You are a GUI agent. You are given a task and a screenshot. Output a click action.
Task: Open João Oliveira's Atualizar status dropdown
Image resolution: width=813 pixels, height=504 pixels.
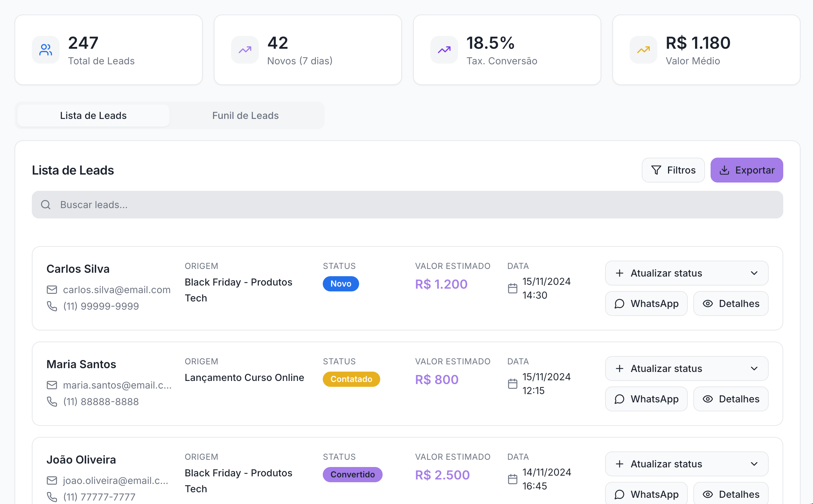pos(686,464)
